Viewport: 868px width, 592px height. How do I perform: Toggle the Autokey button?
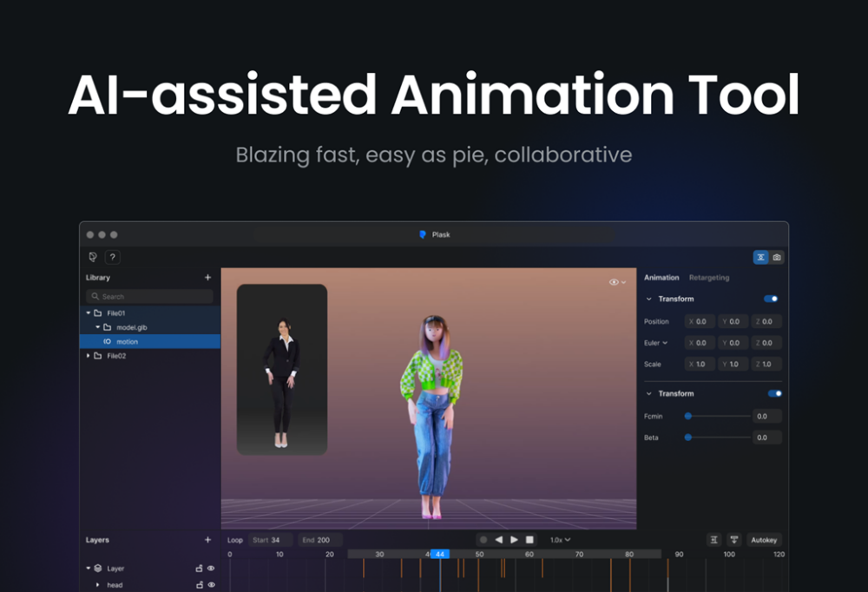click(x=764, y=540)
